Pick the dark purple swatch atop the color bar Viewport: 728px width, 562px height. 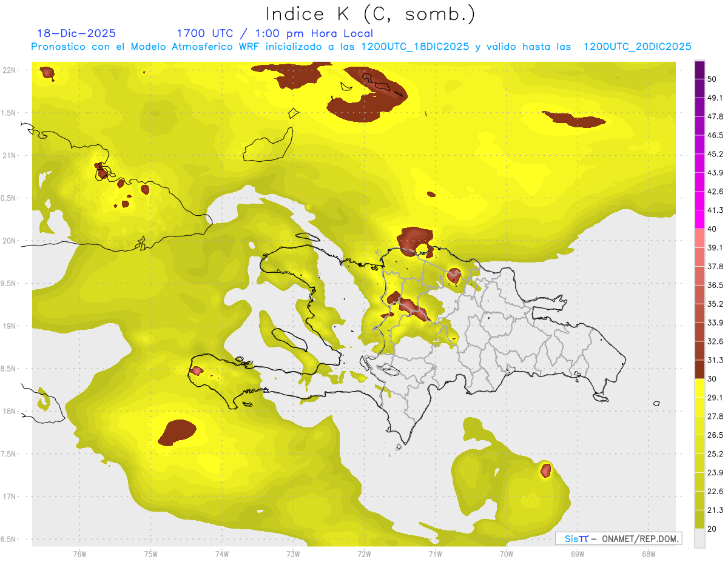(699, 70)
